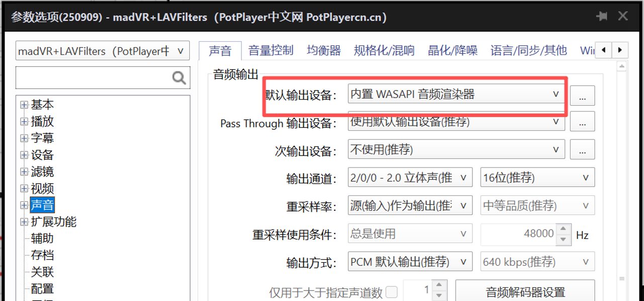Switch to the 规格化/混响 tab
Viewport: 644px width, 301px height.
point(384,50)
